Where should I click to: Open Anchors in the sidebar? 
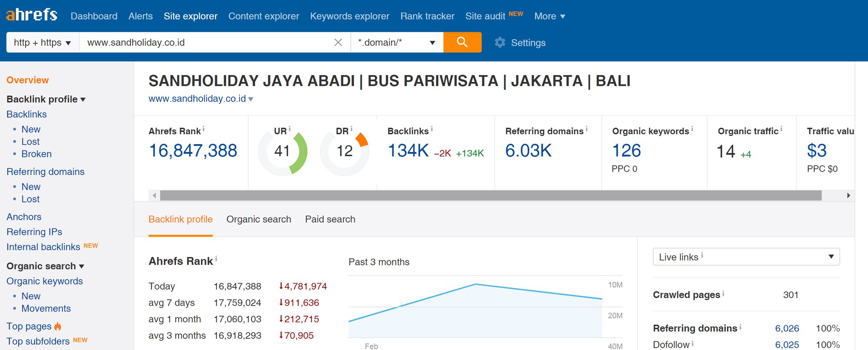click(x=24, y=217)
